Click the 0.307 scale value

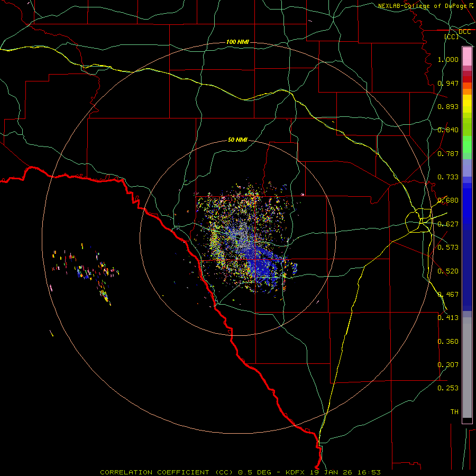448,365
